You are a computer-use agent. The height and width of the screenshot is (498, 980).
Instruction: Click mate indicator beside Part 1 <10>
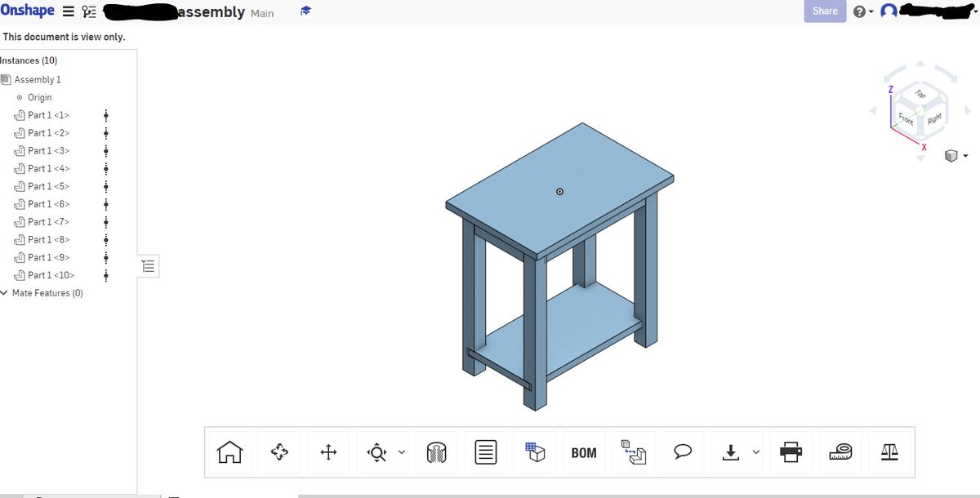(x=107, y=275)
